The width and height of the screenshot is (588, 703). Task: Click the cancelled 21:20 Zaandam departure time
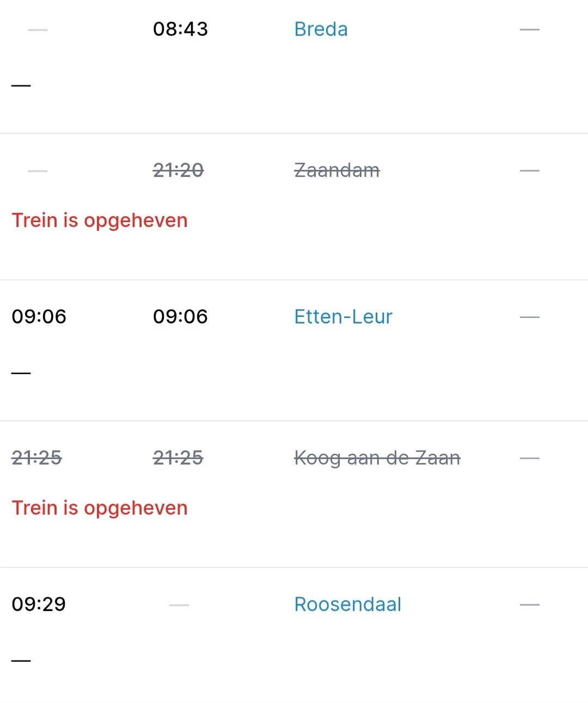[x=178, y=170]
